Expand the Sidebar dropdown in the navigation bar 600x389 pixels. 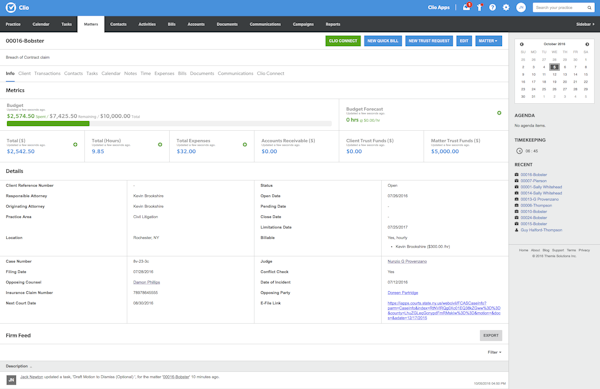point(585,24)
